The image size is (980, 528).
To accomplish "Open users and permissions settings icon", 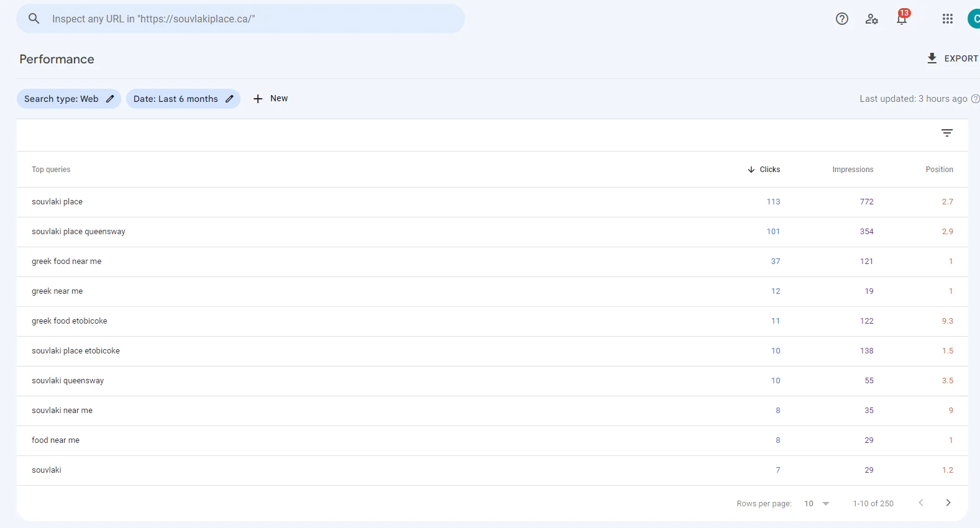I will pos(872,19).
